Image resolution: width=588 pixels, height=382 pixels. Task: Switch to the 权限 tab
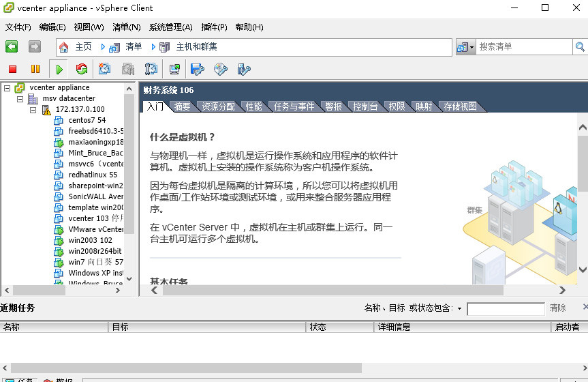coord(397,106)
